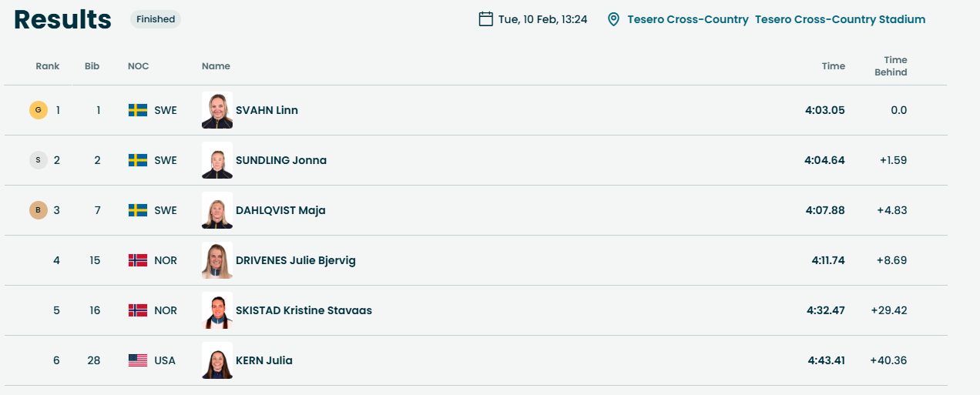Click KERN Julia's profile photo
980x395 pixels.
[x=217, y=360]
